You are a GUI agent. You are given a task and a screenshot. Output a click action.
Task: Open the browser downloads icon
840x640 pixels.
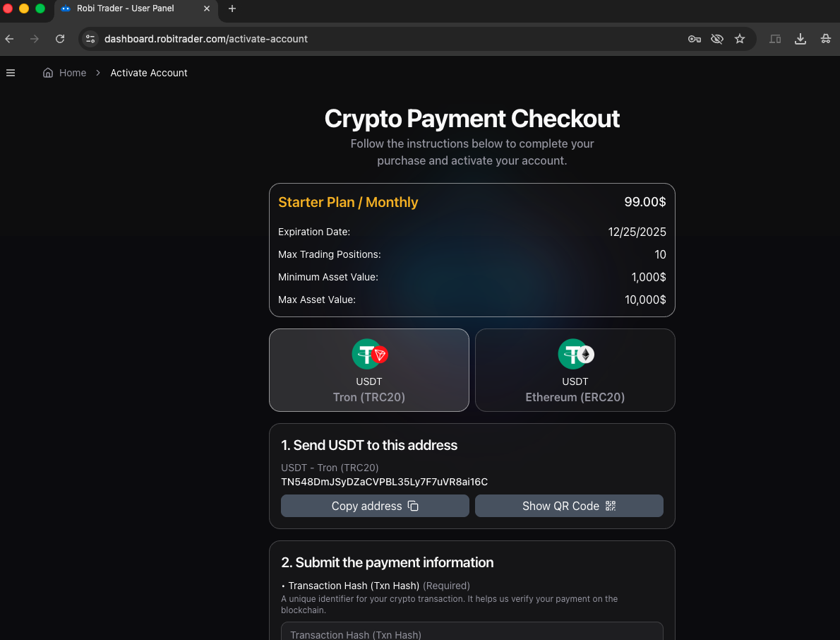pyautogui.click(x=800, y=39)
